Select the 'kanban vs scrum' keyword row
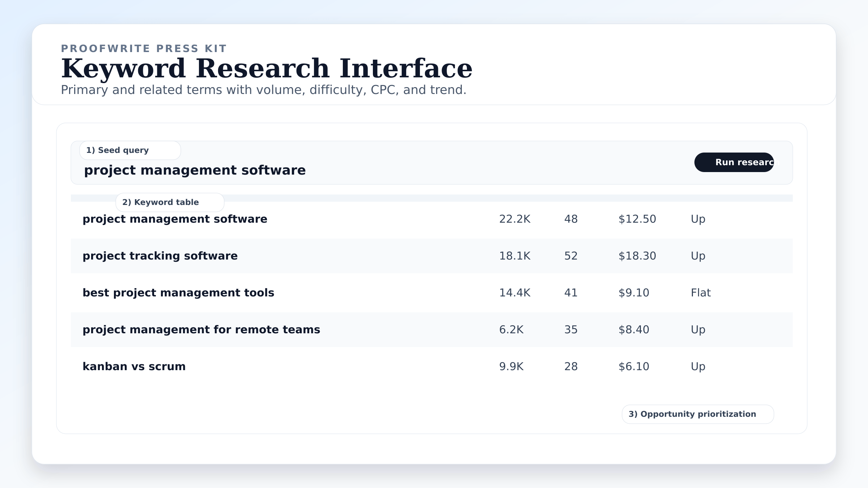Viewport: 868px width, 488px height. [134, 366]
